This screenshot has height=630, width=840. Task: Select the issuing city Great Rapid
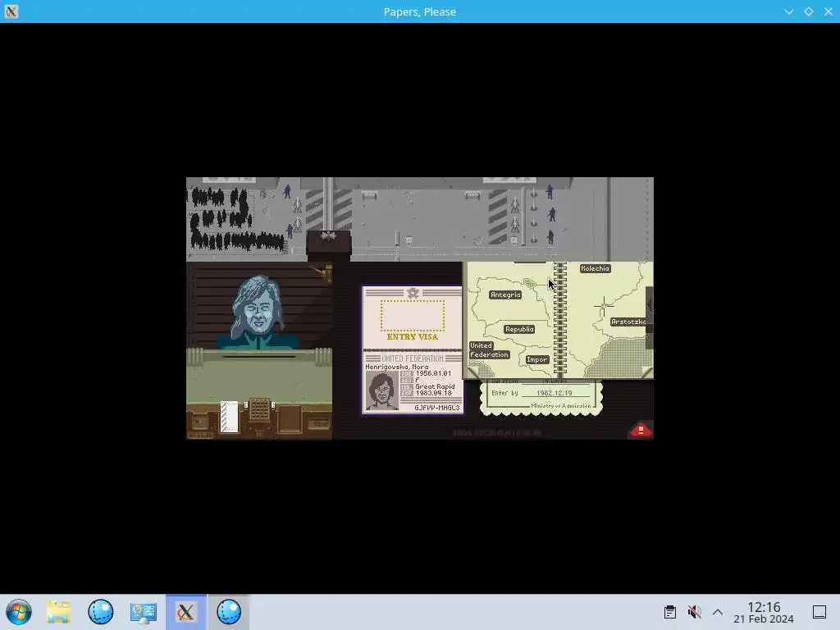(x=435, y=386)
